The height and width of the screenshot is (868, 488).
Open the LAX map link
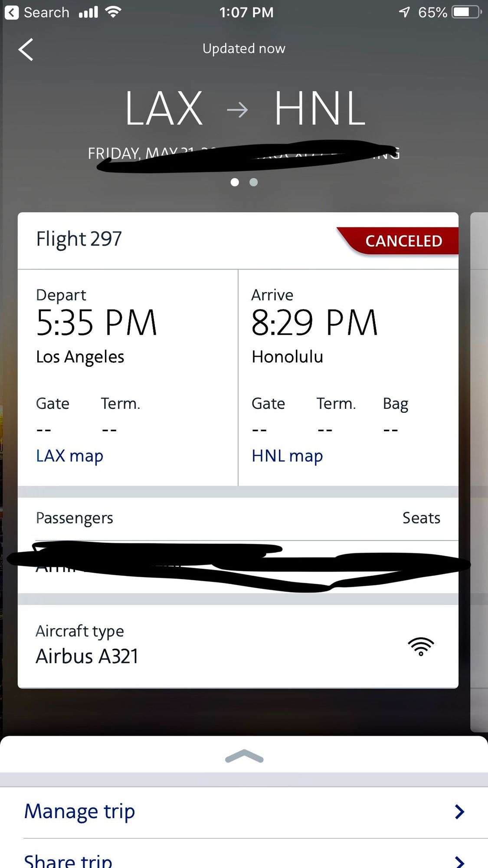(x=70, y=456)
